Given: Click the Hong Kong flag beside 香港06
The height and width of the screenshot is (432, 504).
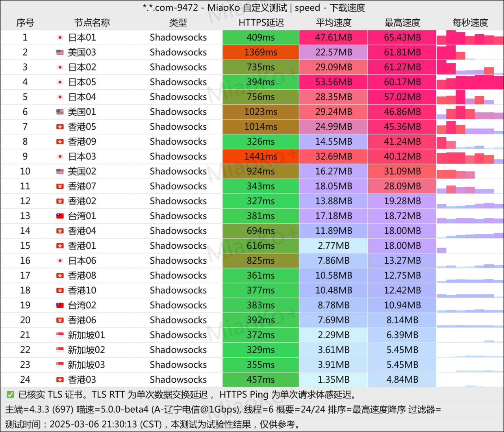Looking at the screenshot, I should pos(60,320).
